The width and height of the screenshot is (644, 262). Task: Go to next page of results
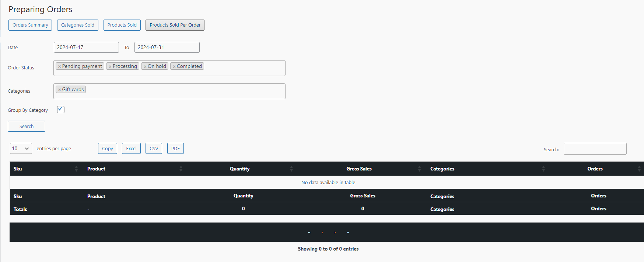pos(335,232)
